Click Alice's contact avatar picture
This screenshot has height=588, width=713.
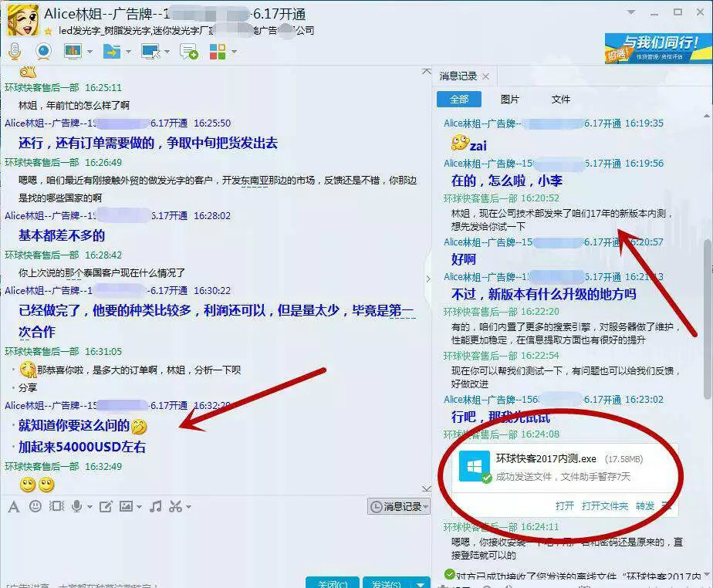click(22, 20)
